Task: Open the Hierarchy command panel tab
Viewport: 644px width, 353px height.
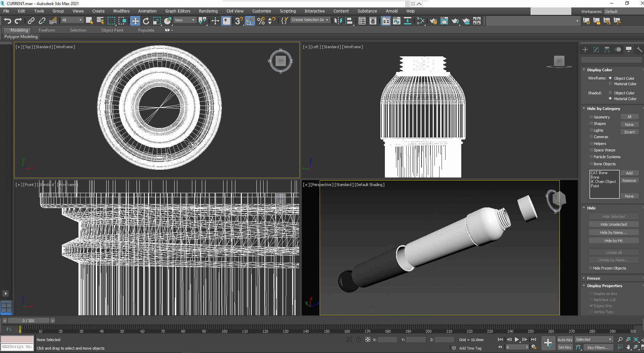Action: [x=607, y=50]
